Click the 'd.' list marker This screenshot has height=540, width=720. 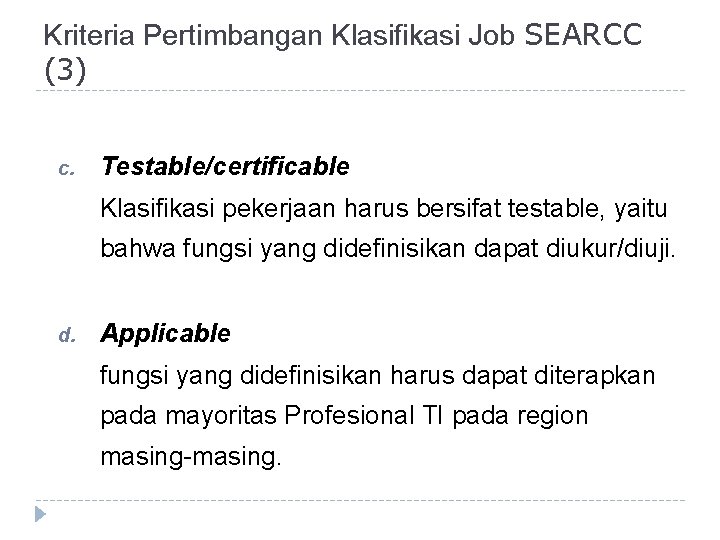(67, 335)
